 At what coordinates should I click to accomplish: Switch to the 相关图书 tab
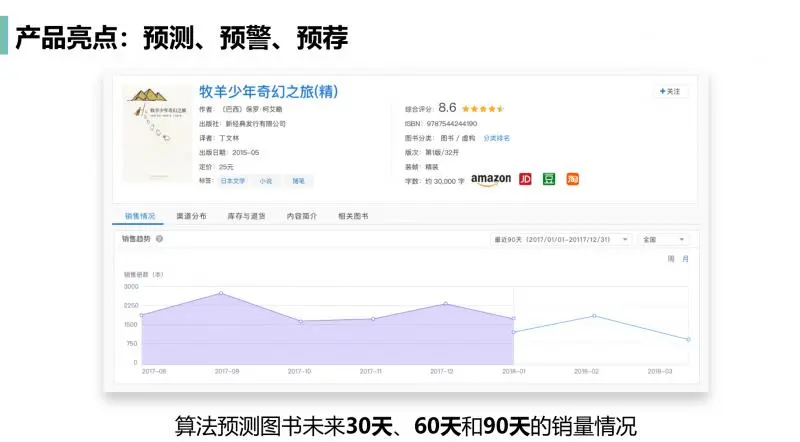(353, 216)
